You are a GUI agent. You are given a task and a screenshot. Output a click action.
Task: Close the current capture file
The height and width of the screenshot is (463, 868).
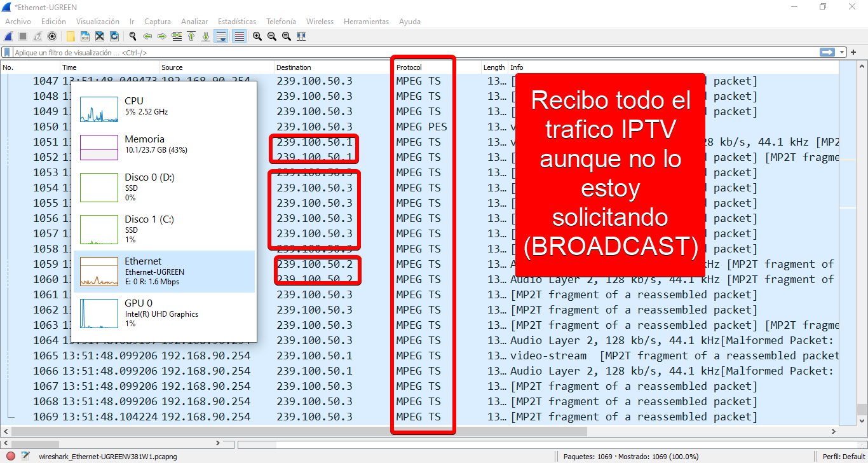click(100, 36)
